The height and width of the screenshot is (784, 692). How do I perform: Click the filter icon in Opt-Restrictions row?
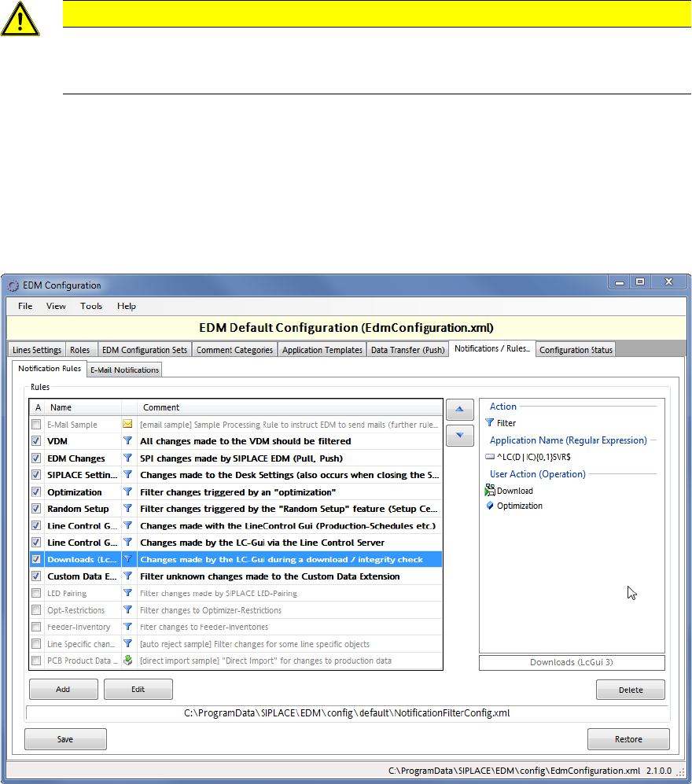point(127,610)
